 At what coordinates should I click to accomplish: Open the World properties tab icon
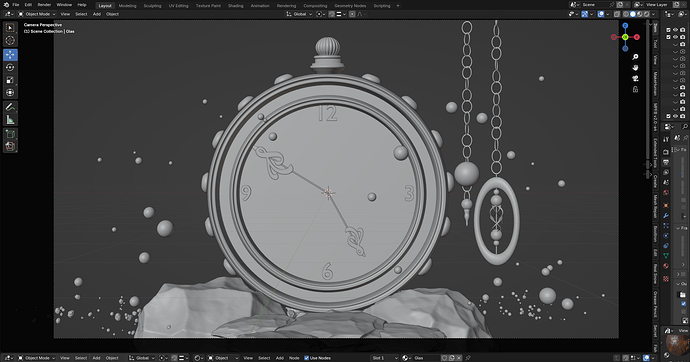666,192
